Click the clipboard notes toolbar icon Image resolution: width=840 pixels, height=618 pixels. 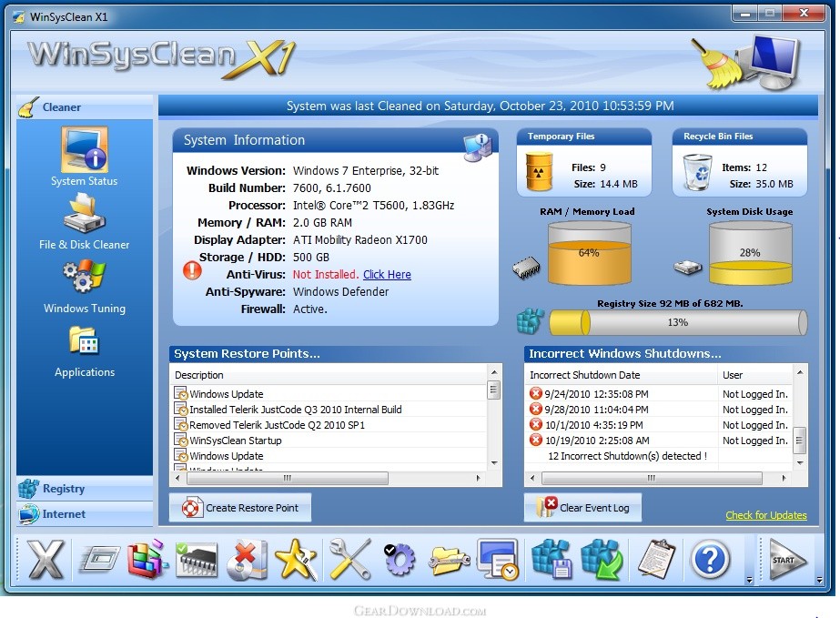(x=655, y=560)
